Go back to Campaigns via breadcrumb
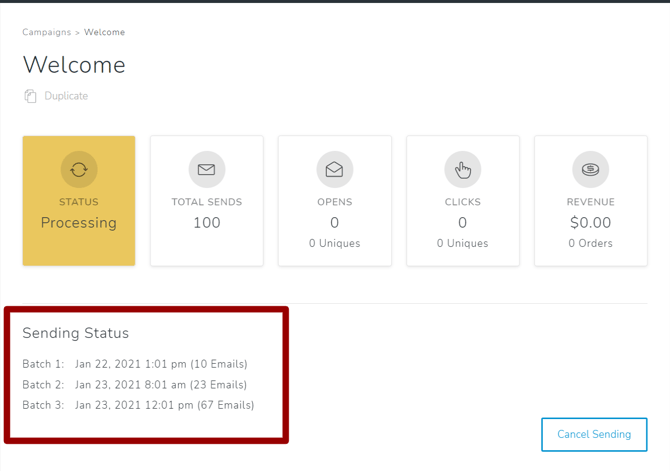Viewport: 670px width, 471px height. coord(46,32)
